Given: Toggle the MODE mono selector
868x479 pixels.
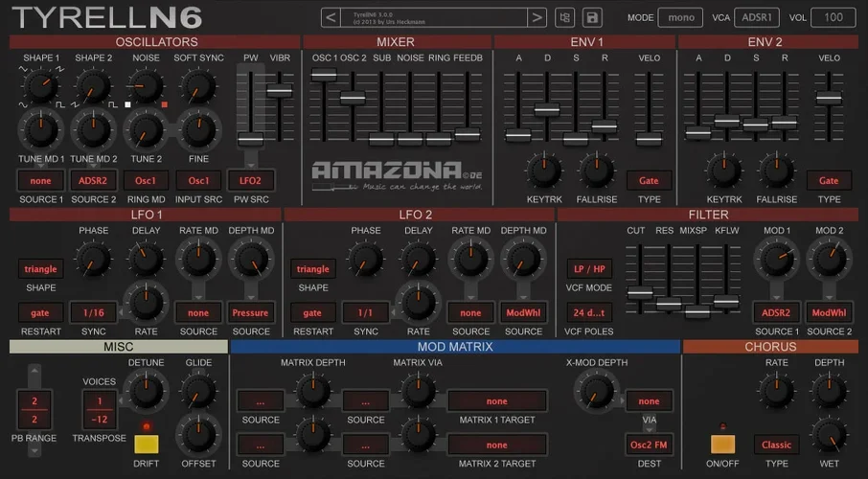Looking at the screenshot, I should 681,17.
